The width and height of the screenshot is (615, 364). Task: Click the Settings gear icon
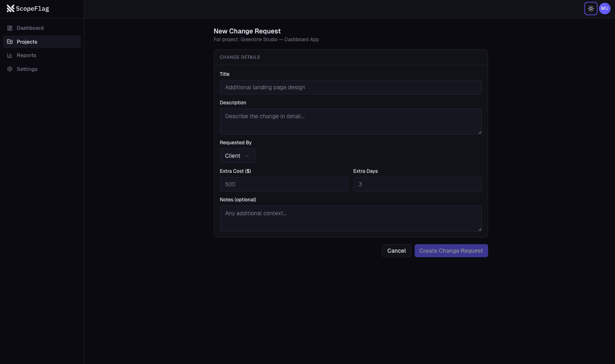pos(10,69)
